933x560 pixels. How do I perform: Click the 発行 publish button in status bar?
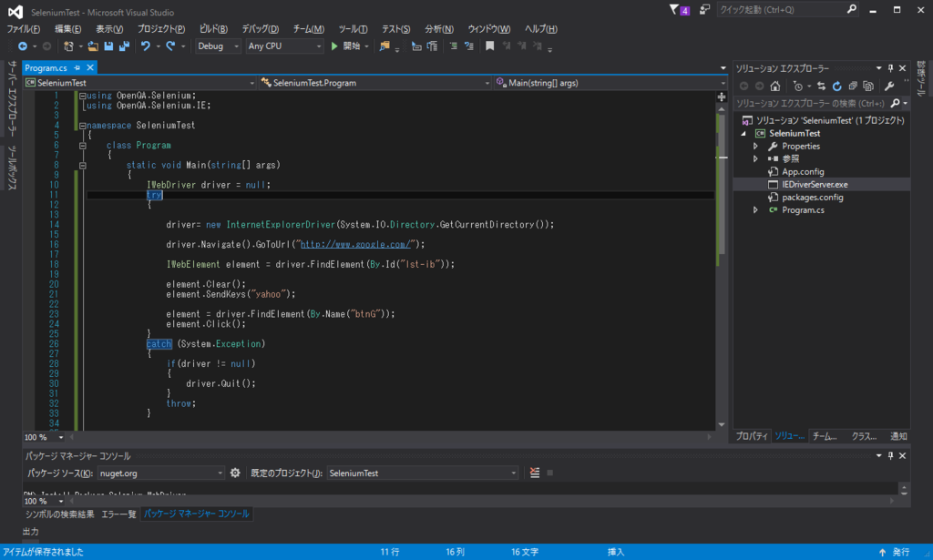[x=895, y=552]
